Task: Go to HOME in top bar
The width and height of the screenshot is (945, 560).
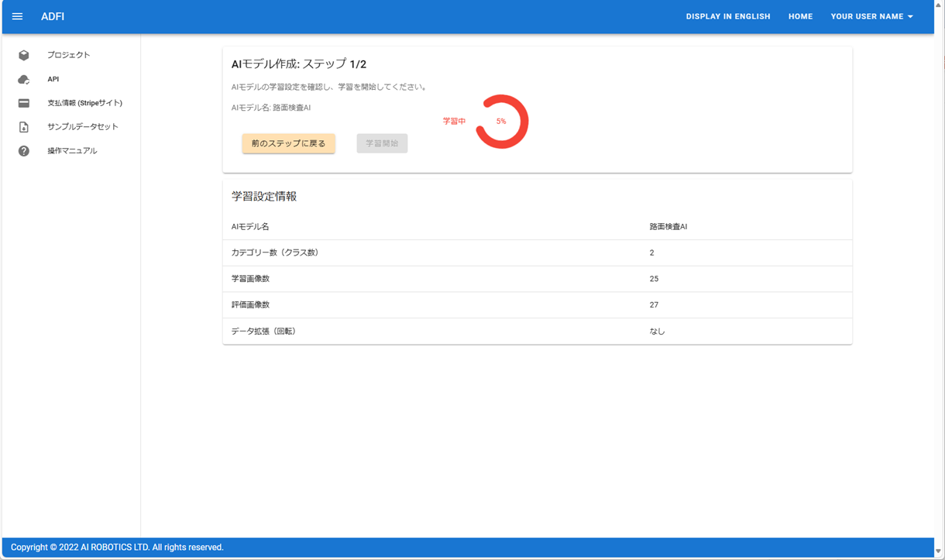Action: tap(800, 16)
